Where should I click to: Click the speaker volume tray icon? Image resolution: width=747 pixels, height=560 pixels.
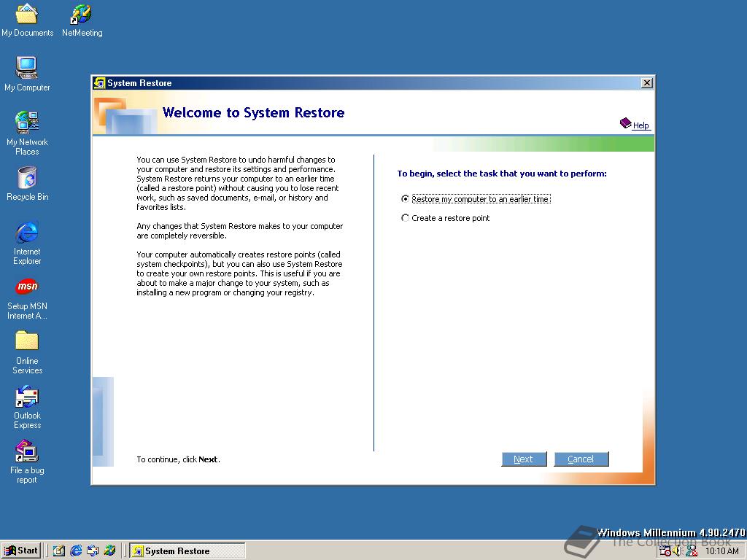[678, 551]
